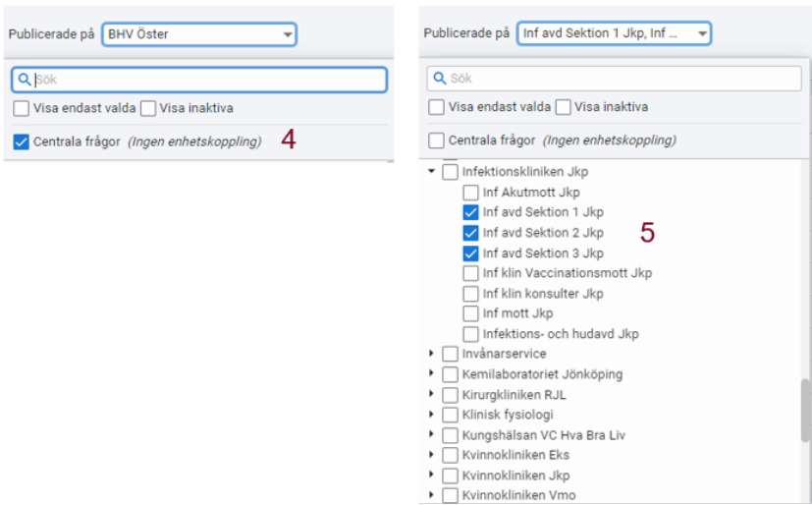Click the search magnifier icon in left panel

coord(25,80)
